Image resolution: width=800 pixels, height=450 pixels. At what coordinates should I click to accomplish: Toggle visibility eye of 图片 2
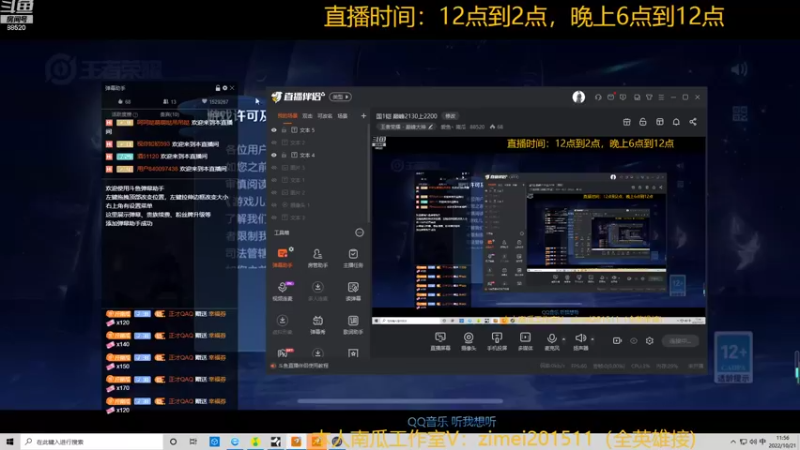coord(274,192)
